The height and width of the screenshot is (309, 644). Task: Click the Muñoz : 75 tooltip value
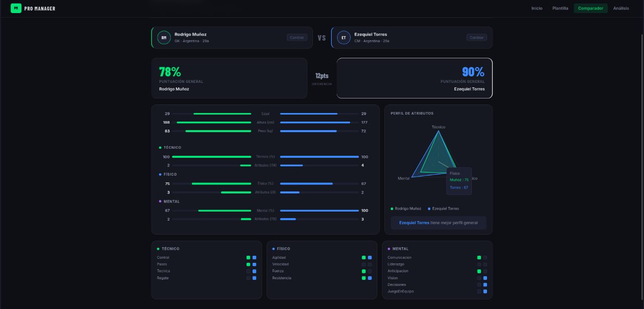459,180
